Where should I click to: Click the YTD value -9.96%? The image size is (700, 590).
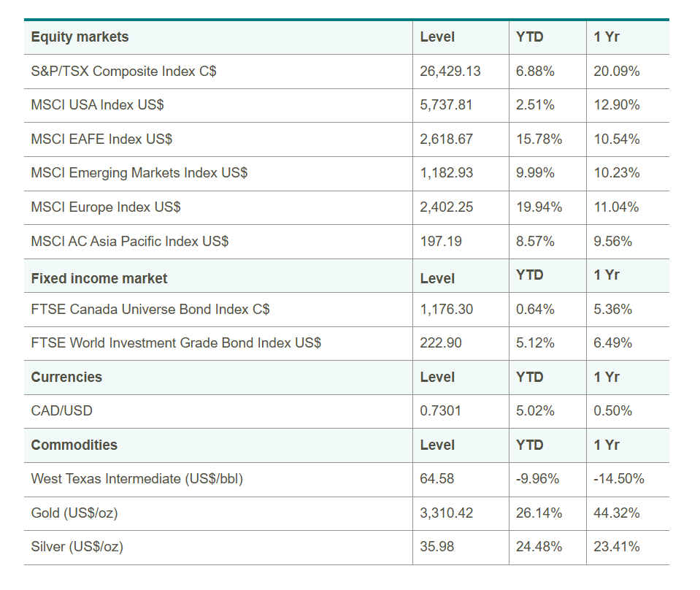537,479
